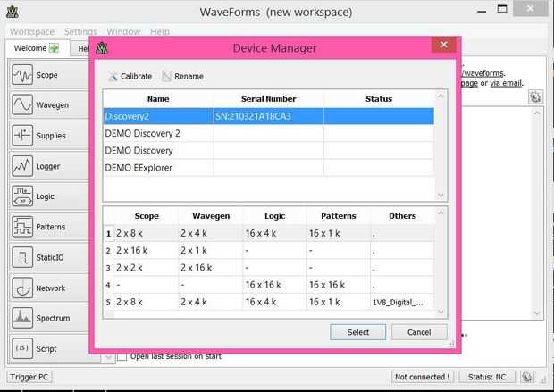This screenshot has width=554, height=392.
Task: Open the Spectrum analyzer icon
Action: pyautogui.click(x=22, y=318)
